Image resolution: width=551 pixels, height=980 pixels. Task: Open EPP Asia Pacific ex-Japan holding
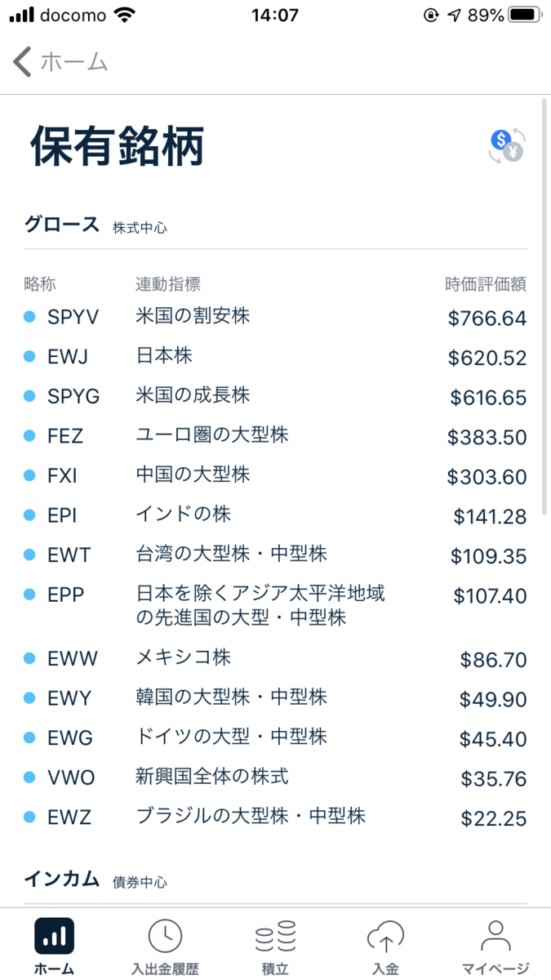[x=275, y=606]
